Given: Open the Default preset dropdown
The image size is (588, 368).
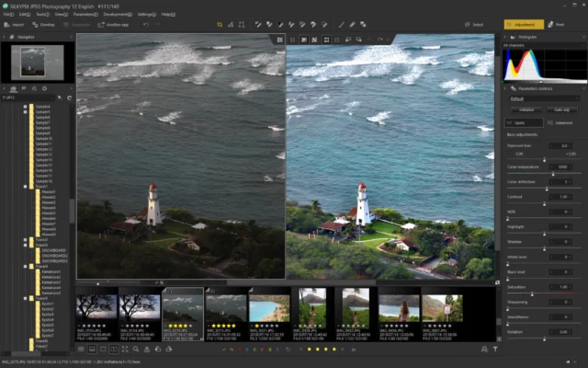Looking at the screenshot, I should point(545,98).
